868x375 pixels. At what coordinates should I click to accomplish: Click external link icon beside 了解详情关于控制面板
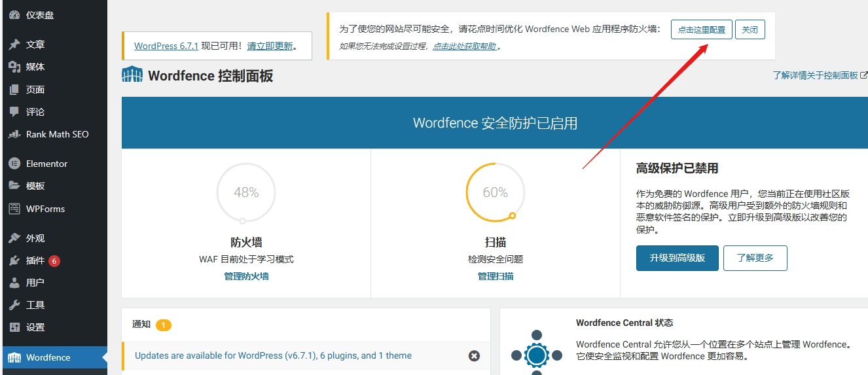pyautogui.click(x=864, y=75)
